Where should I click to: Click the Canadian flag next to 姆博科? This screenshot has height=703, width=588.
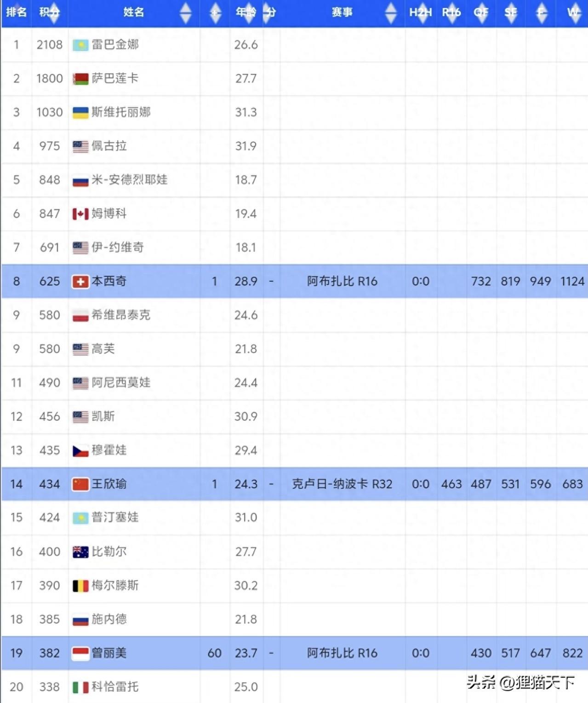80,214
